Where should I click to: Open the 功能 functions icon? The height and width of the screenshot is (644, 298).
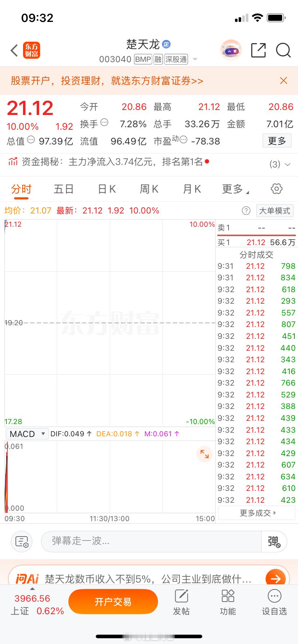228,602
